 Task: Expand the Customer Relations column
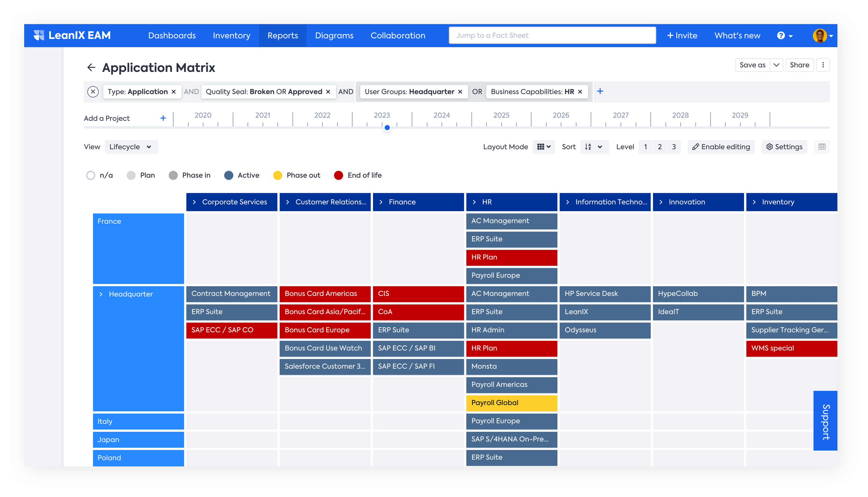click(x=287, y=202)
